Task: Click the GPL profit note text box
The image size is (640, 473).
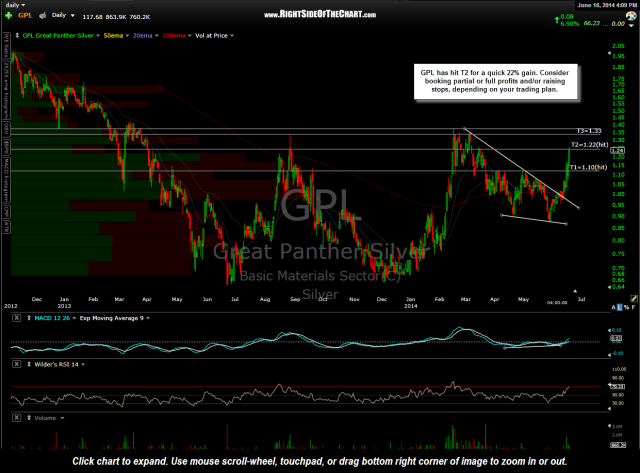Action: point(495,81)
